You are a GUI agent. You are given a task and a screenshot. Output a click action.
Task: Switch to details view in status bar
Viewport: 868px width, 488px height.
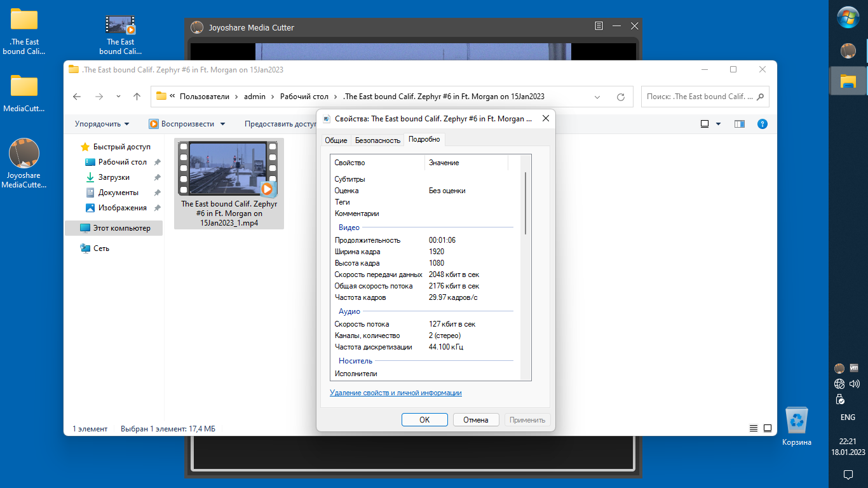tap(754, 429)
